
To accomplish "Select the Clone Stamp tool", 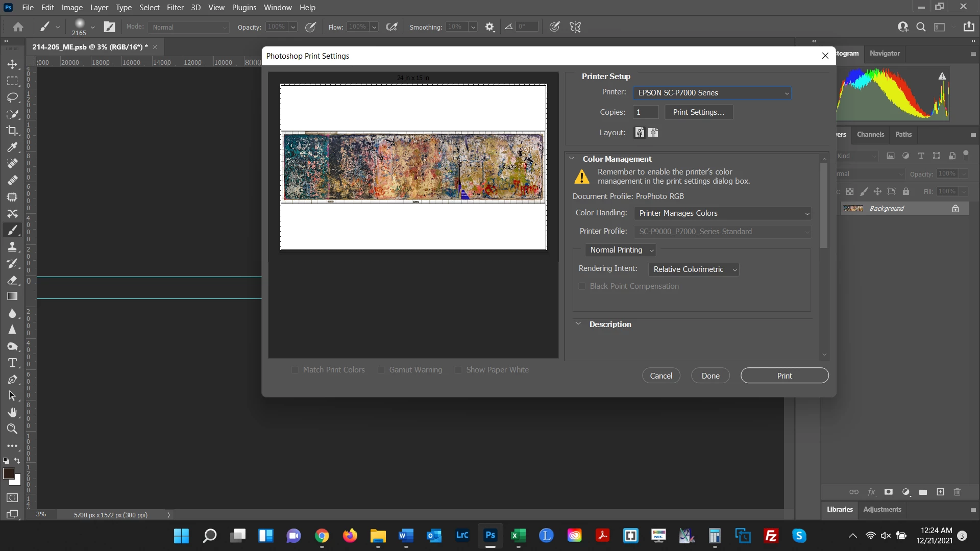I will [x=12, y=247].
